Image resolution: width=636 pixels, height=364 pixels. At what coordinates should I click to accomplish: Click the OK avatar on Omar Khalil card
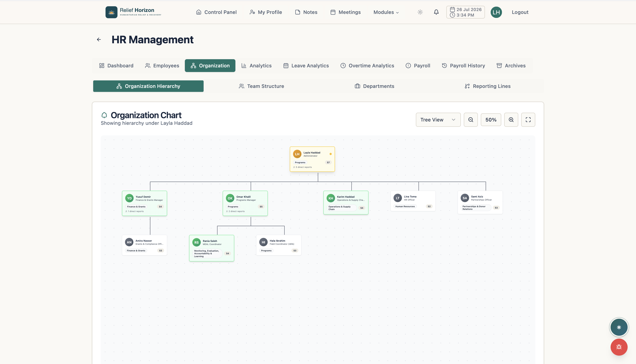coord(230,198)
